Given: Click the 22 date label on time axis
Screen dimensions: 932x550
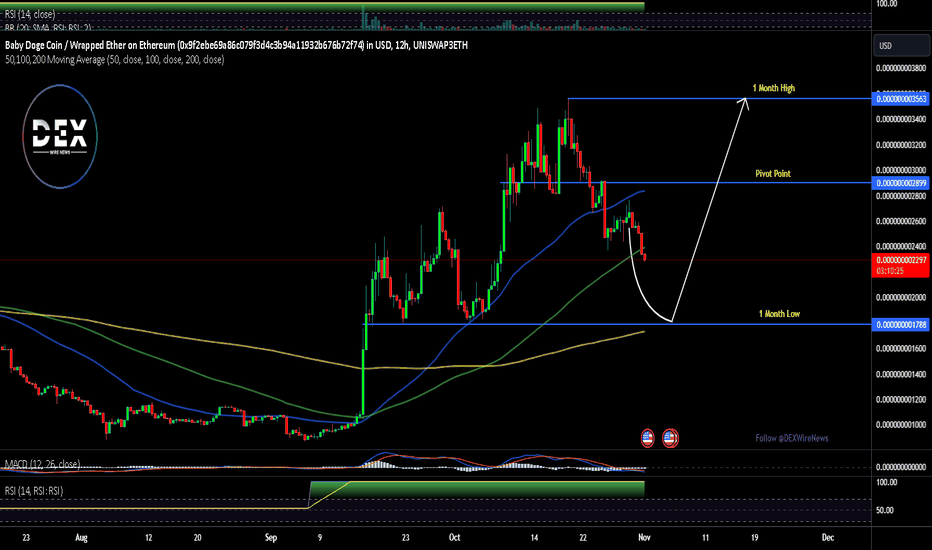Looking at the screenshot, I should (x=583, y=538).
